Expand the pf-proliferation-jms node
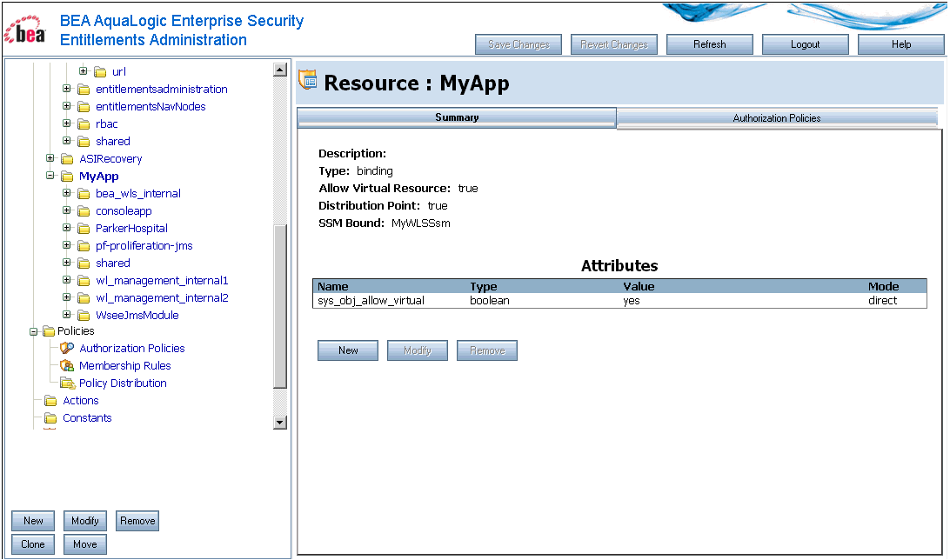950x560 pixels. tap(67, 245)
